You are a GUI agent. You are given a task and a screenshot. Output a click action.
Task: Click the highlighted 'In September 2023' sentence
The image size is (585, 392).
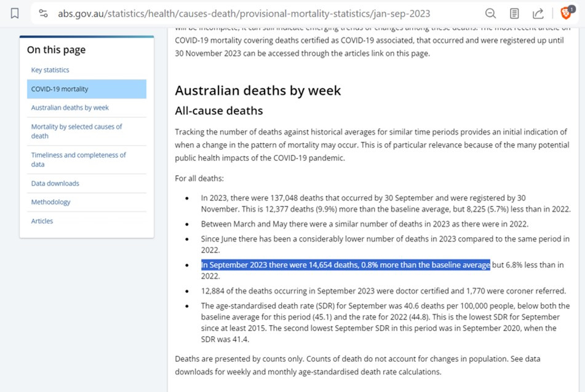click(346, 265)
